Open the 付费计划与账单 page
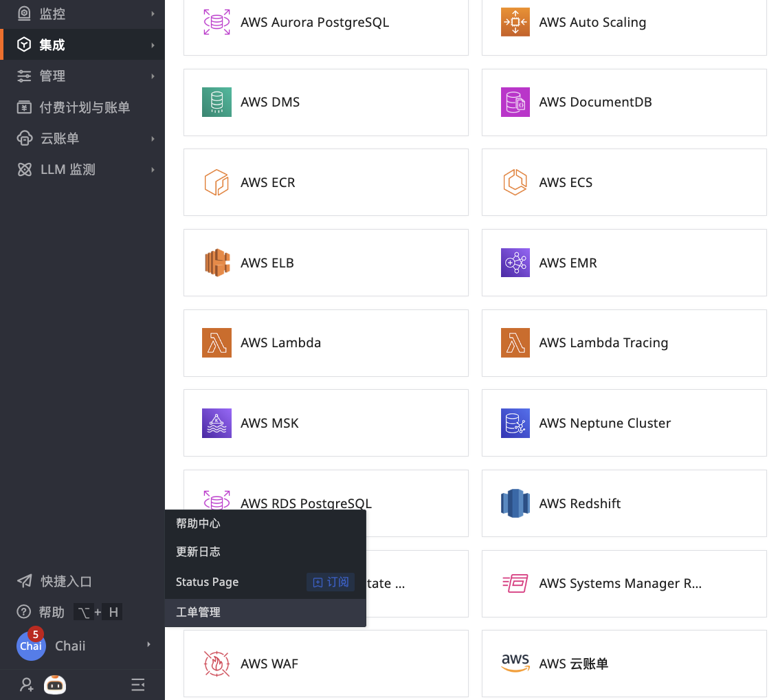Viewport: 778px width, 700px height. [84, 107]
